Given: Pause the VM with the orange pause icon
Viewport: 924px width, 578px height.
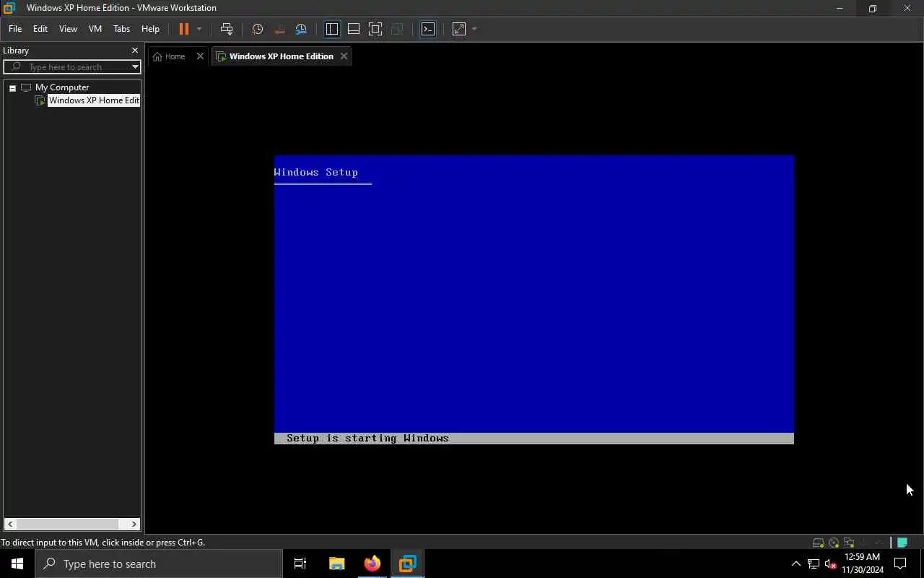Looking at the screenshot, I should [x=183, y=29].
